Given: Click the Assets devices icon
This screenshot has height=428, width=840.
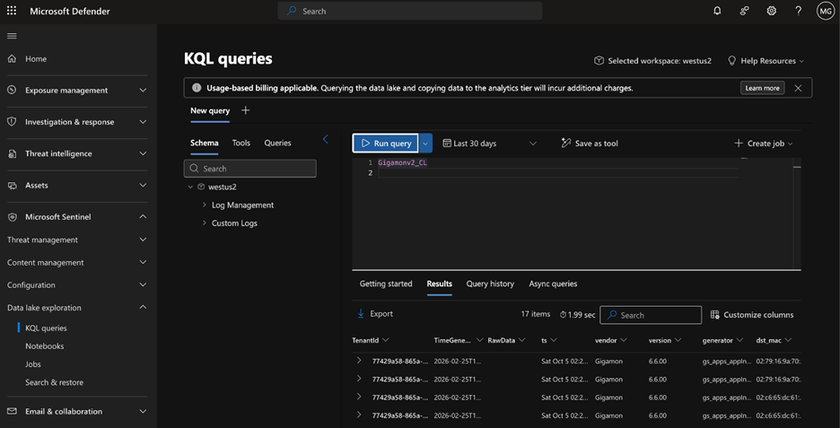Looking at the screenshot, I should pos(12,185).
